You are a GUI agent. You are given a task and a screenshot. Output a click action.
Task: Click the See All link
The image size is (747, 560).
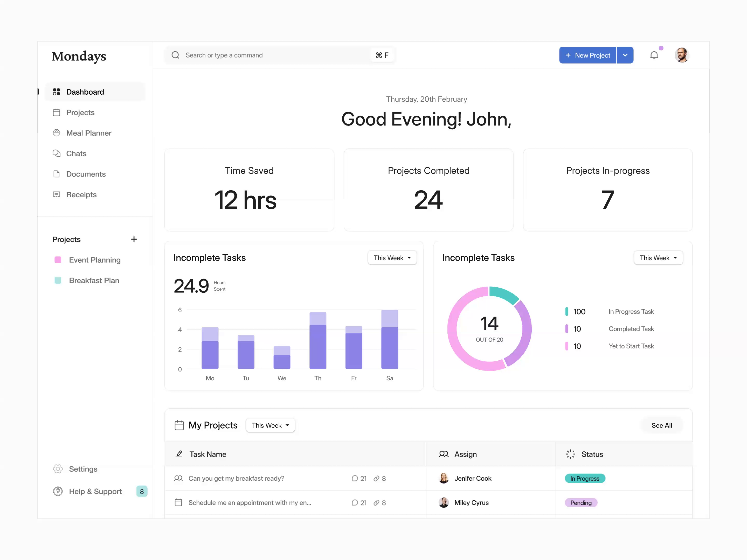coord(662,425)
